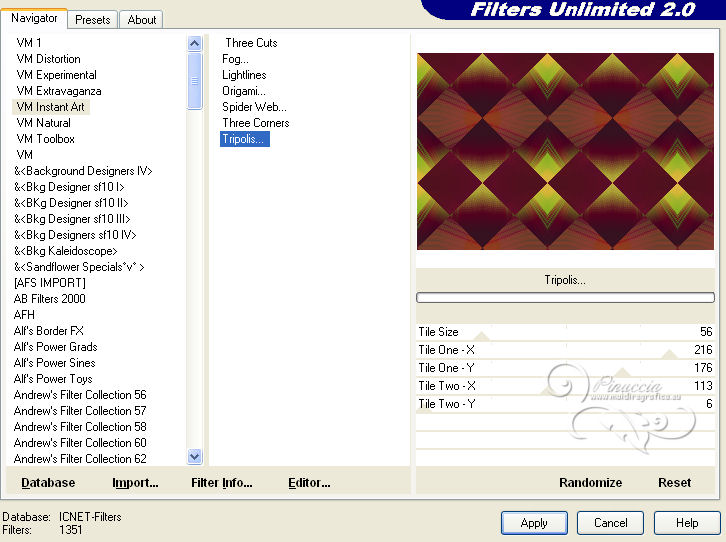The height and width of the screenshot is (542, 726).
Task: Cancel the Filters Unlimited dialog
Action: tap(610, 523)
